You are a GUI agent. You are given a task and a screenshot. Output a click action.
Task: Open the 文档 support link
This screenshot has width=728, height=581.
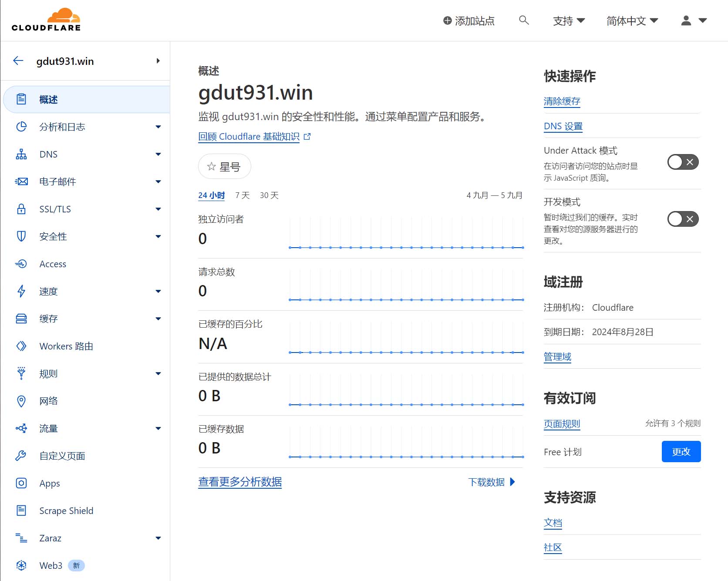click(x=553, y=523)
